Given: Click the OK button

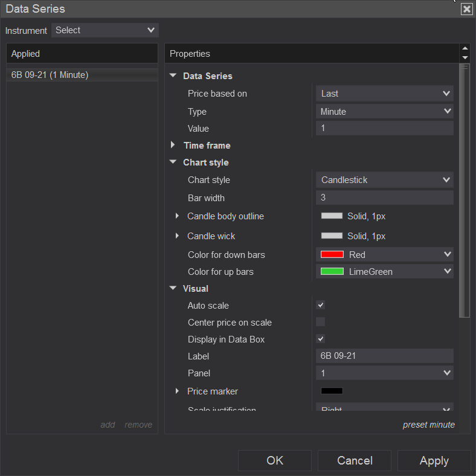Looking at the screenshot, I should pos(275,461).
